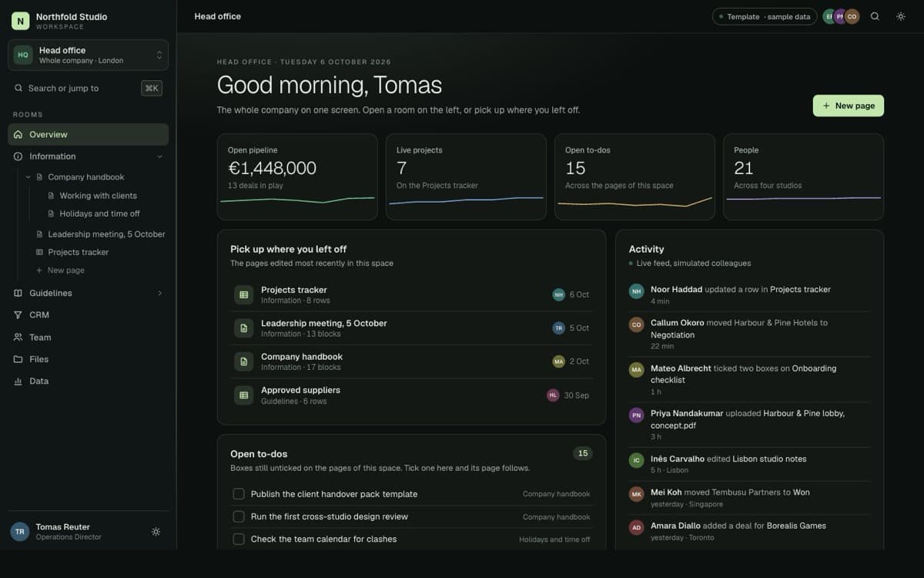
Task: Click the home icon next to Overview
Action: (18, 134)
